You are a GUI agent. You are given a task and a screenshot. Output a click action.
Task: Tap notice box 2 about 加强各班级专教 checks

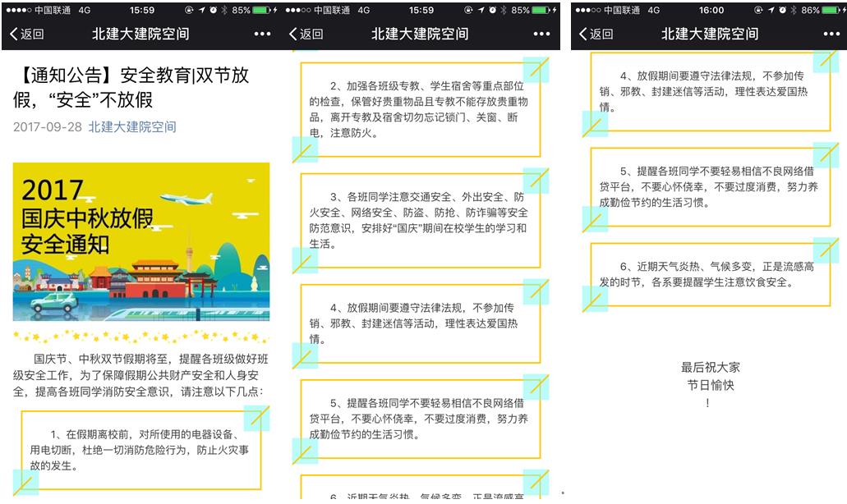[420, 109]
